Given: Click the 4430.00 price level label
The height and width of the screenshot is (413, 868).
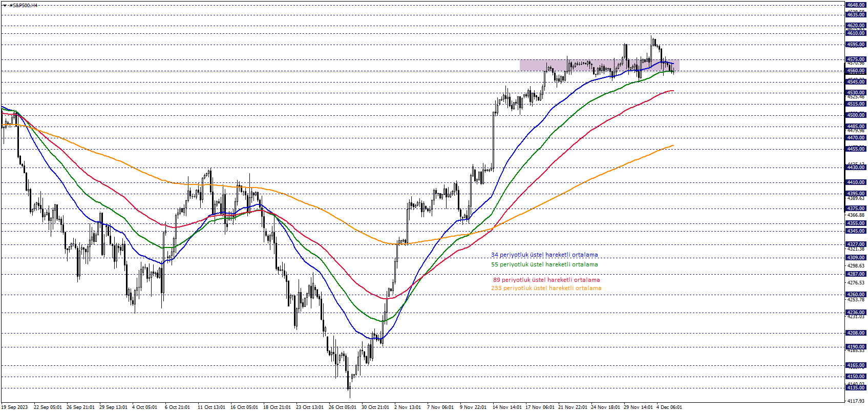Looking at the screenshot, I should coord(856,168).
